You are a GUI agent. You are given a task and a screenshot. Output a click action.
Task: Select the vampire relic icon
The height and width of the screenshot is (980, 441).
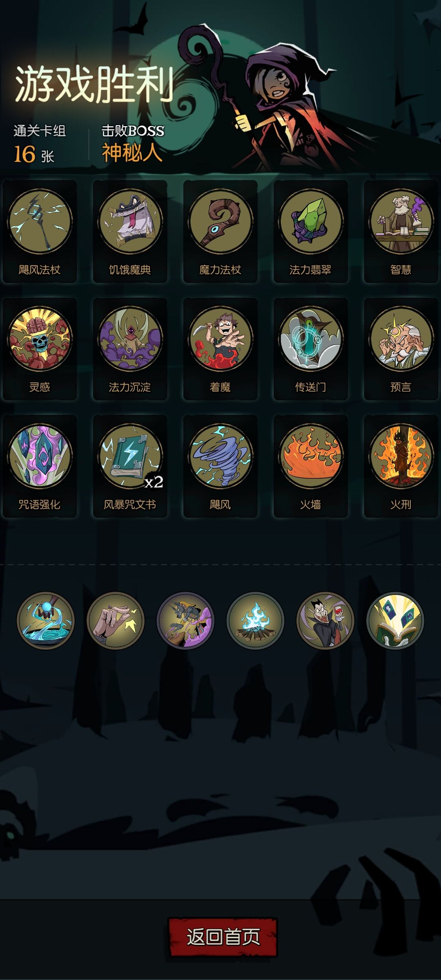325,620
